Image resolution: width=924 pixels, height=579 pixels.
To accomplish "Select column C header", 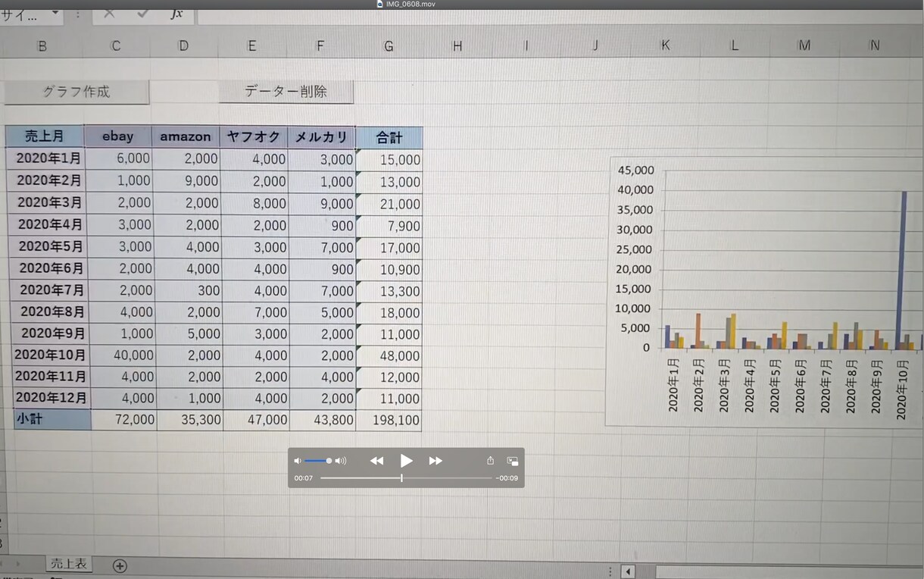I will (115, 46).
